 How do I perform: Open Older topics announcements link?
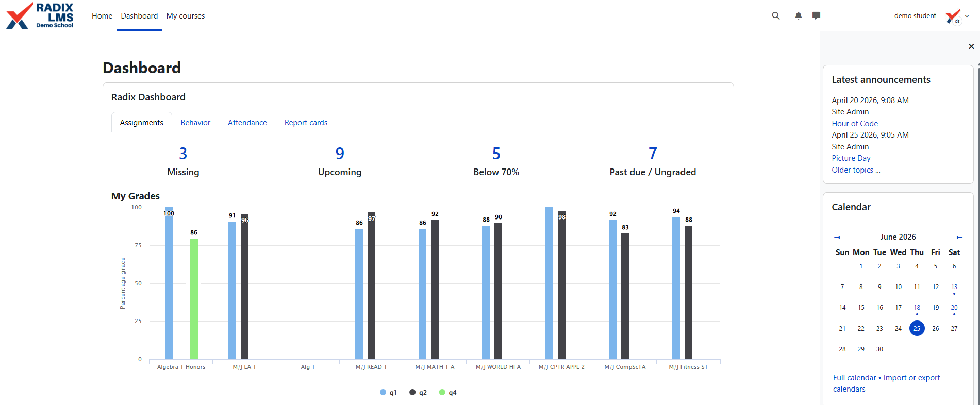point(856,170)
